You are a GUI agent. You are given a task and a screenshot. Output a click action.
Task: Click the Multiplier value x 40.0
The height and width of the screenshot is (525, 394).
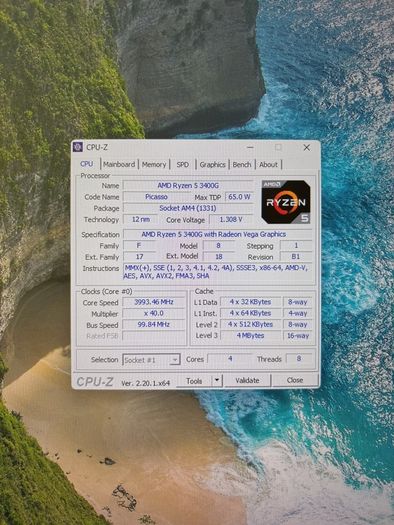pyautogui.click(x=154, y=313)
